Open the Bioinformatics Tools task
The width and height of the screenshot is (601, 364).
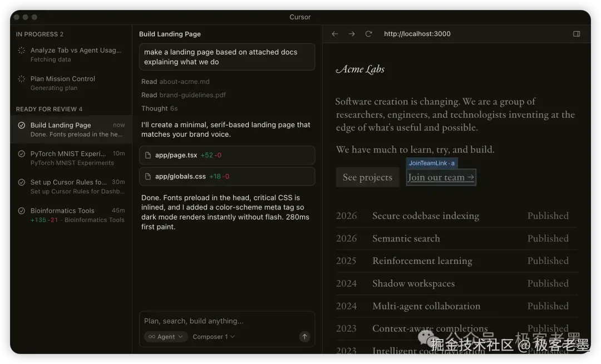point(71,215)
